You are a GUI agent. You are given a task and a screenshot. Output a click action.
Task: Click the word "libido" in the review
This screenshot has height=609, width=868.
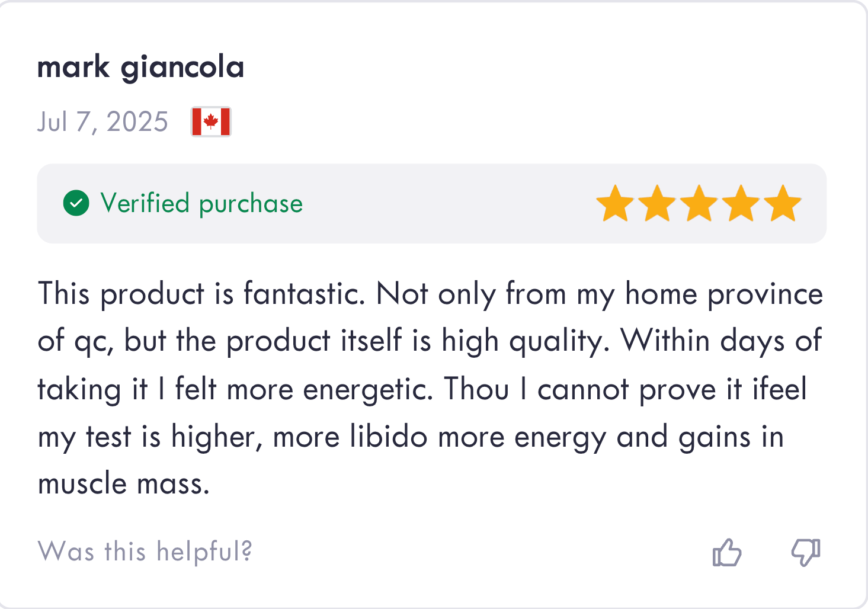389,437
